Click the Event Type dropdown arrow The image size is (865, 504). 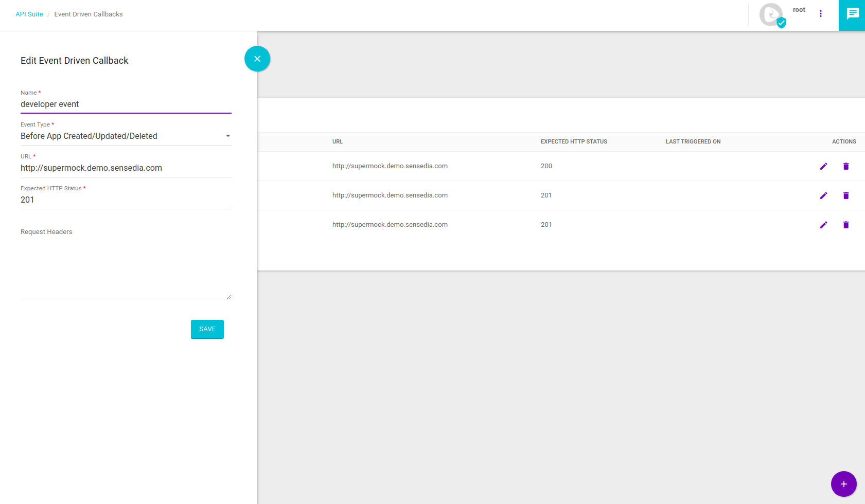[228, 136]
